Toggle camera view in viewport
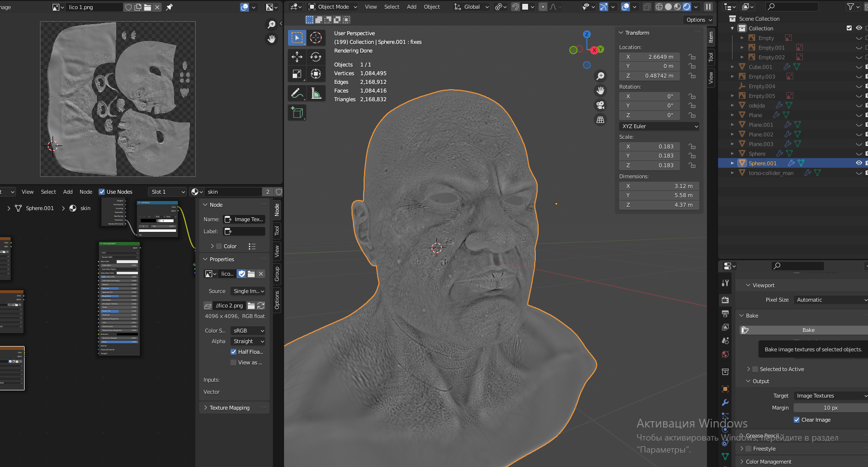The width and height of the screenshot is (868, 467). pyautogui.click(x=600, y=105)
